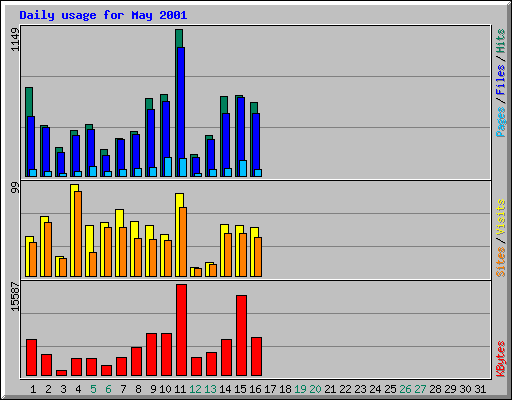Viewport: 512px width, 400px height.
Task: Click weekend day 12 label
Action: click(195, 389)
